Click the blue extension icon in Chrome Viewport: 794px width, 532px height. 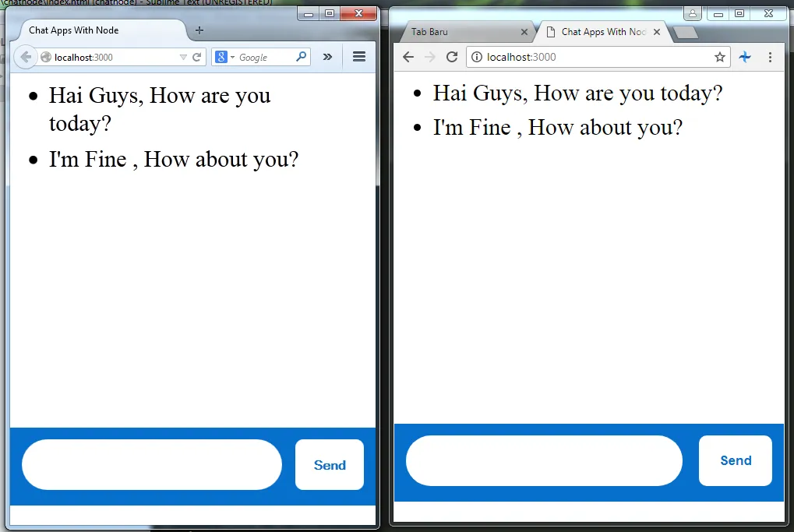pyautogui.click(x=745, y=57)
